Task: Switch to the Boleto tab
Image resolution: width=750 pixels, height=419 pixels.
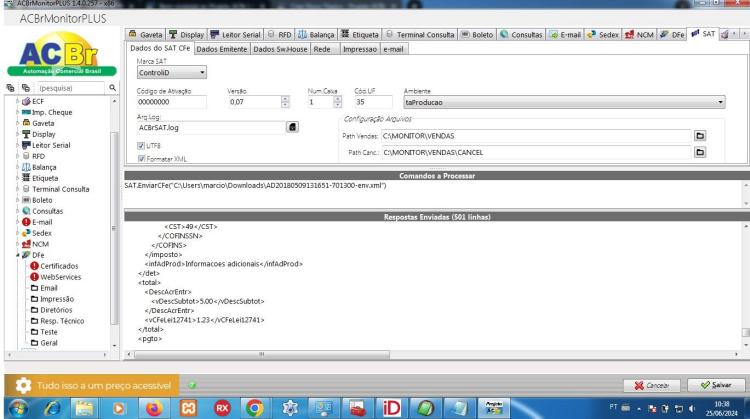Action: click(477, 34)
